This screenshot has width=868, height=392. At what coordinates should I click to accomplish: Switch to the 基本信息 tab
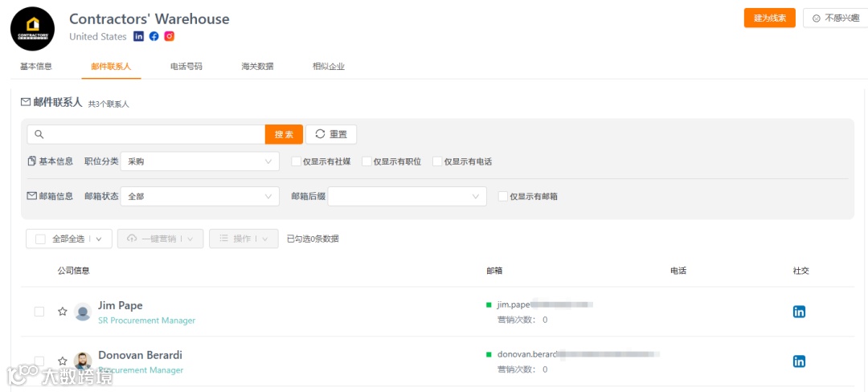(36, 67)
